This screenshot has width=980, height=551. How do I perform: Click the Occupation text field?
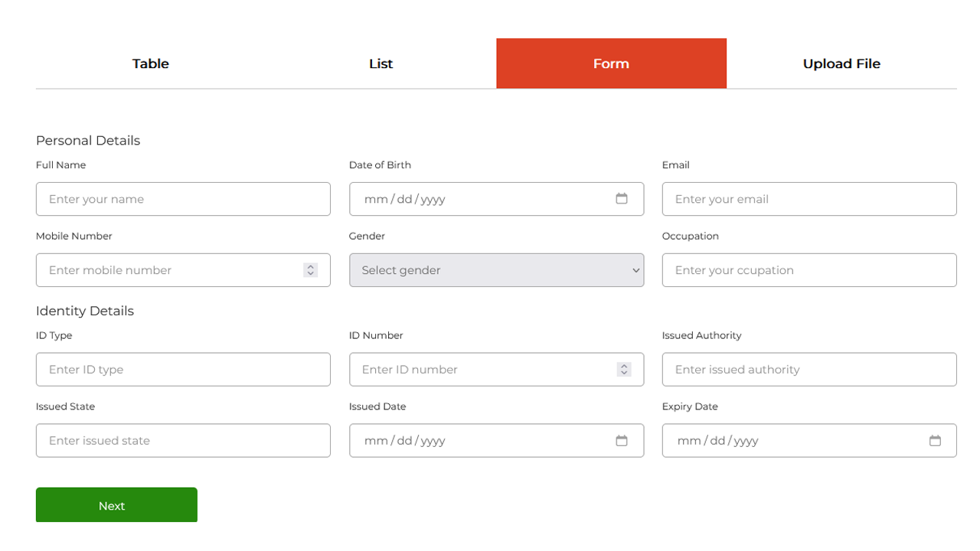[809, 270]
